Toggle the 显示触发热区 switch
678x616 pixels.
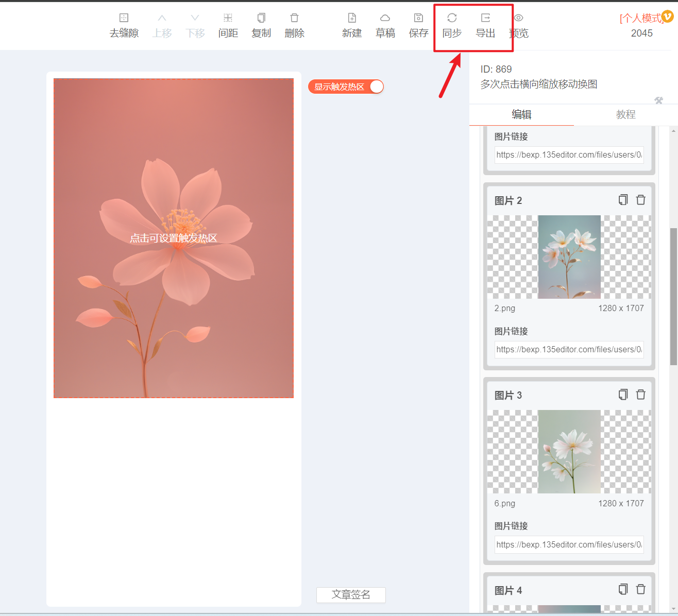pos(346,87)
